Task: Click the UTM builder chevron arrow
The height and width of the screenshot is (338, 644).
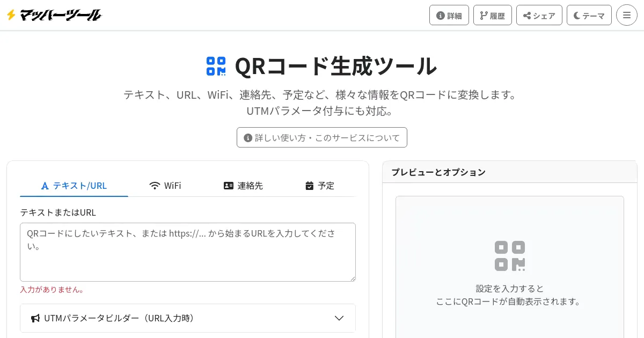Action: click(x=339, y=318)
